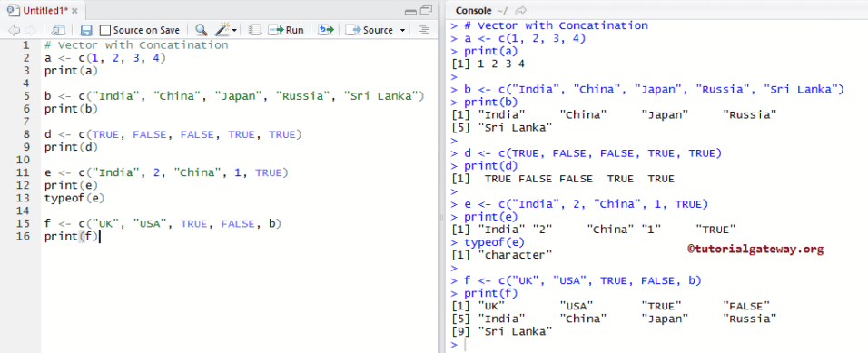
Task: Click editor line 8 defining vector d
Action: [173, 134]
